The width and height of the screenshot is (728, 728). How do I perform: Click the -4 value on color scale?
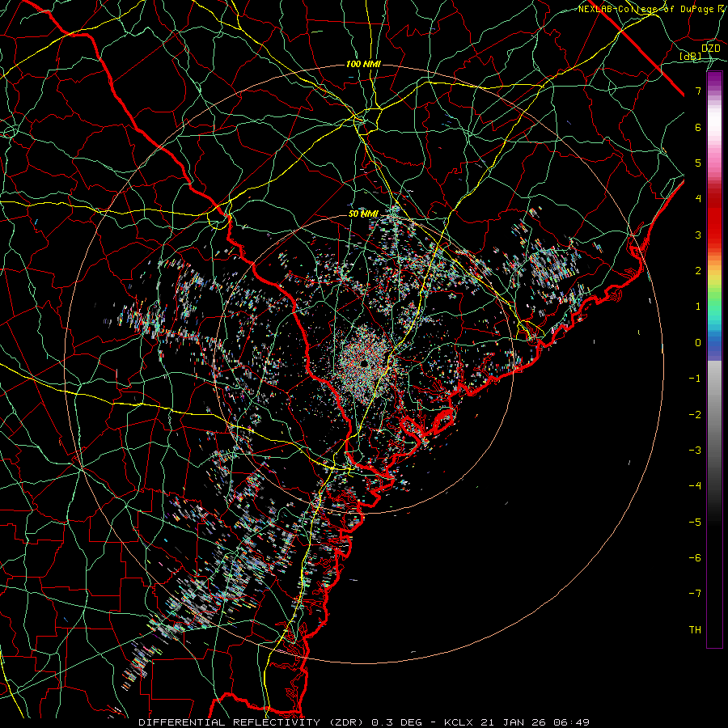695,486
